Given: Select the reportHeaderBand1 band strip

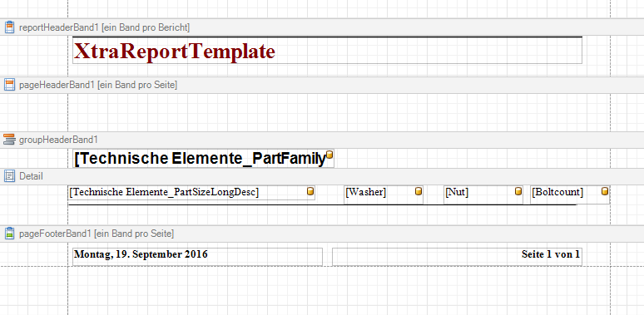Looking at the screenshot, I should [x=322, y=27].
